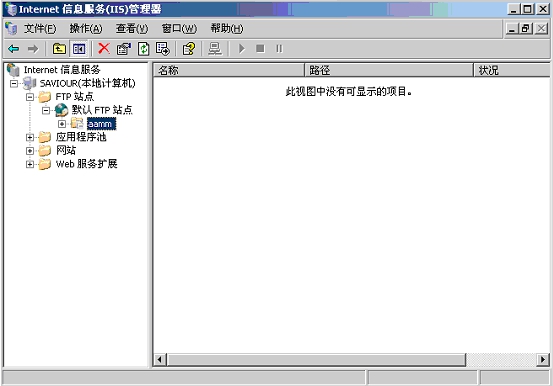Select the aamm virtual directory
Viewport: 553px width, 386px height.
pyautogui.click(x=101, y=124)
